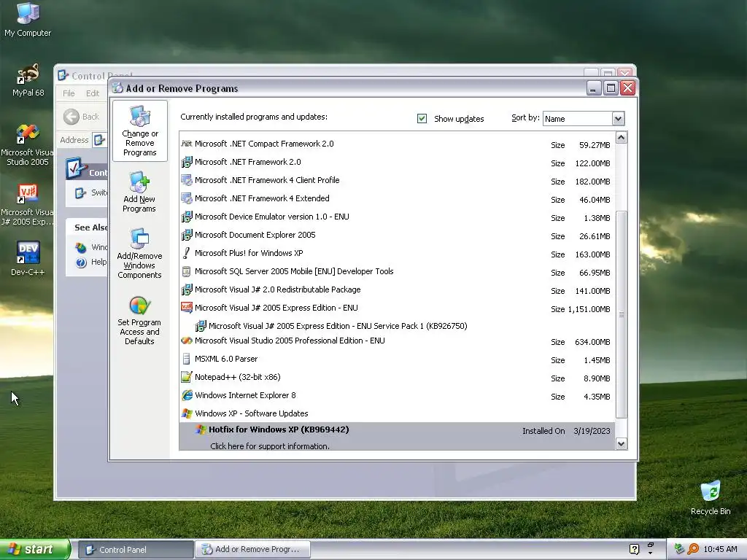Click the Visual J# Service Pack 1 icon
This screenshot has height=560, width=747.
coord(201,326)
